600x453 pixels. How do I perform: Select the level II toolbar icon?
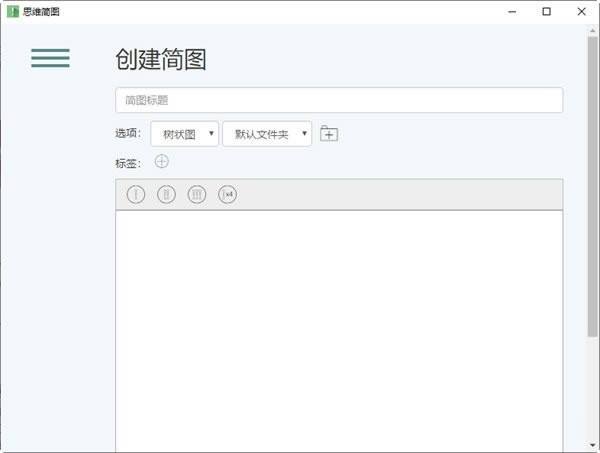[x=166, y=194]
